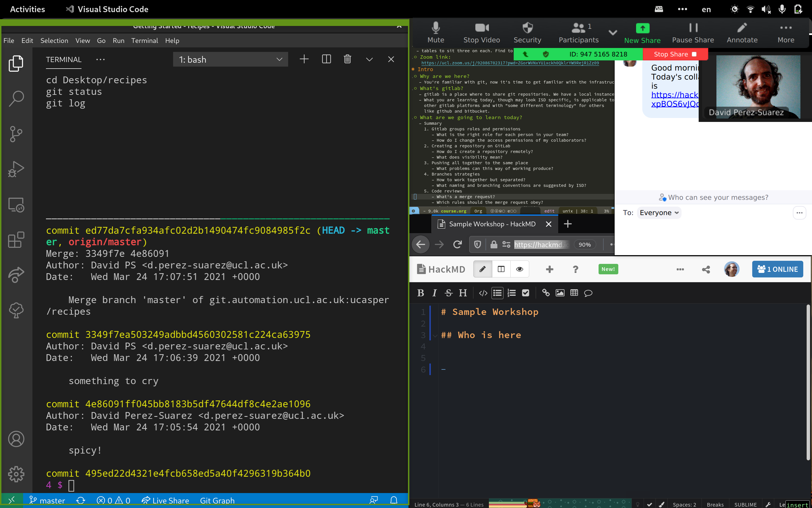Open the SUBLIME keymap selector
The height and width of the screenshot is (508, 812).
click(745, 504)
